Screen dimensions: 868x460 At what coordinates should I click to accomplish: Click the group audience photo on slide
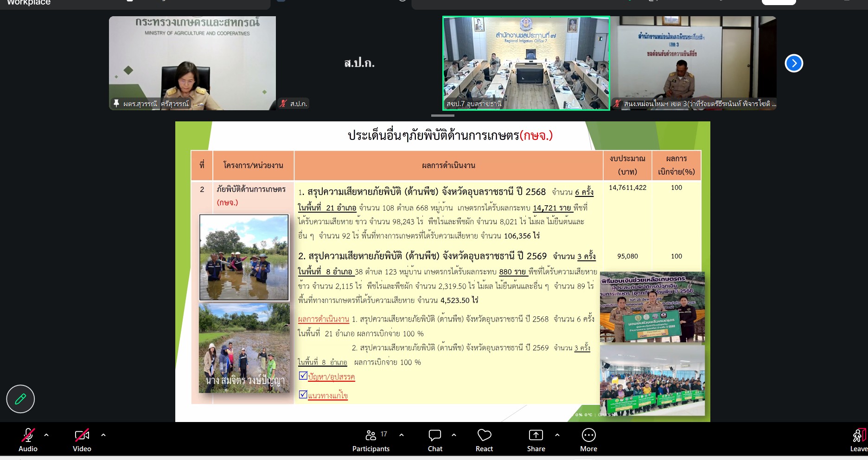pyautogui.click(x=652, y=380)
